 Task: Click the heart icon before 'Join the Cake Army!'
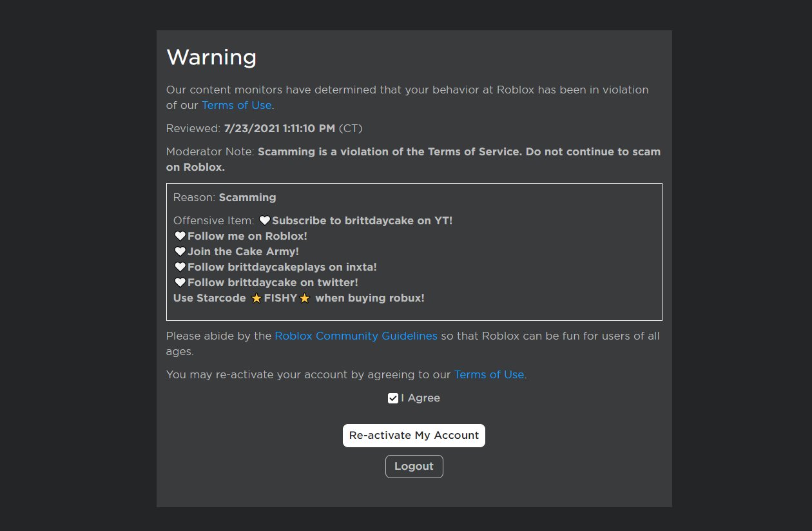point(180,251)
